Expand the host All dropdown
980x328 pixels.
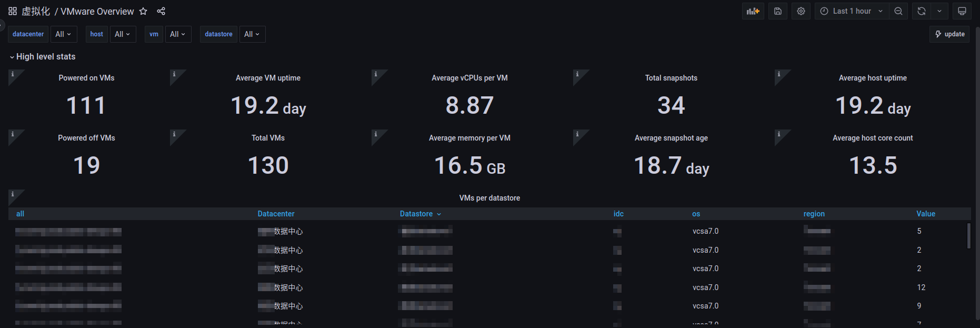click(x=122, y=34)
